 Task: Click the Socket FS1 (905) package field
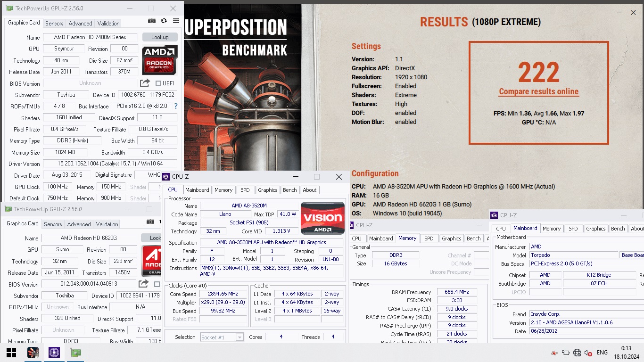click(249, 223)
